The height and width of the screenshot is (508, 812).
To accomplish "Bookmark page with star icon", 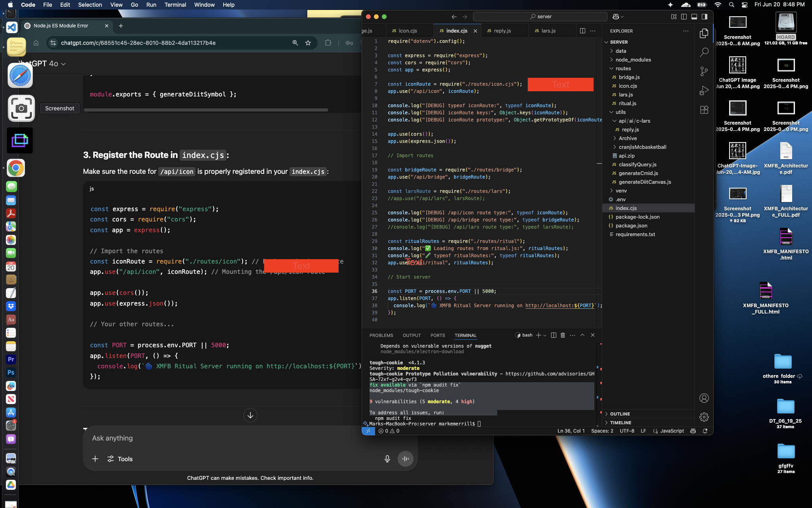I will tap(308, 43).
